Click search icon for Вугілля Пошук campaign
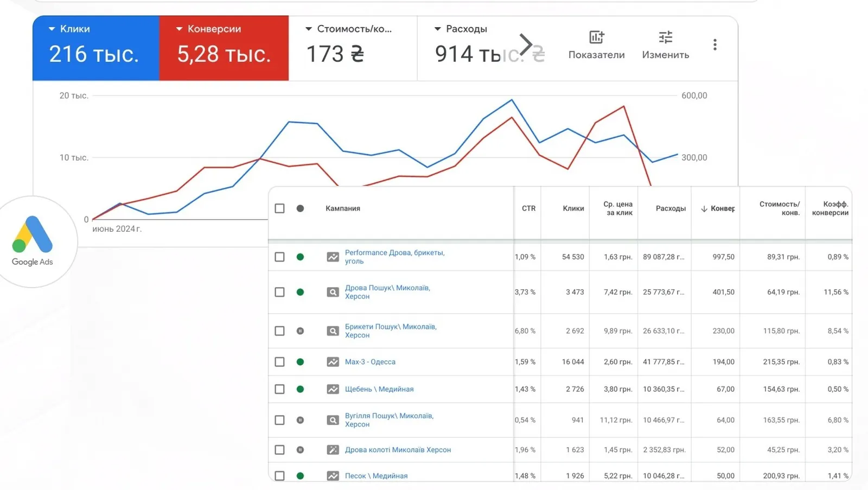 333,420
